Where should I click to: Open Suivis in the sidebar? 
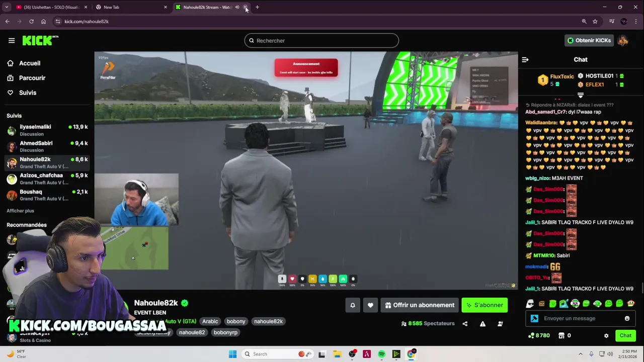28,93
